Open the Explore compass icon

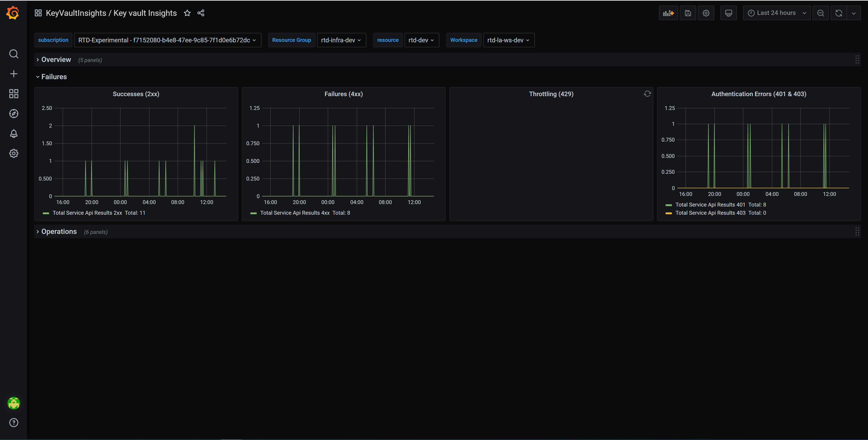tap(14, 114)
